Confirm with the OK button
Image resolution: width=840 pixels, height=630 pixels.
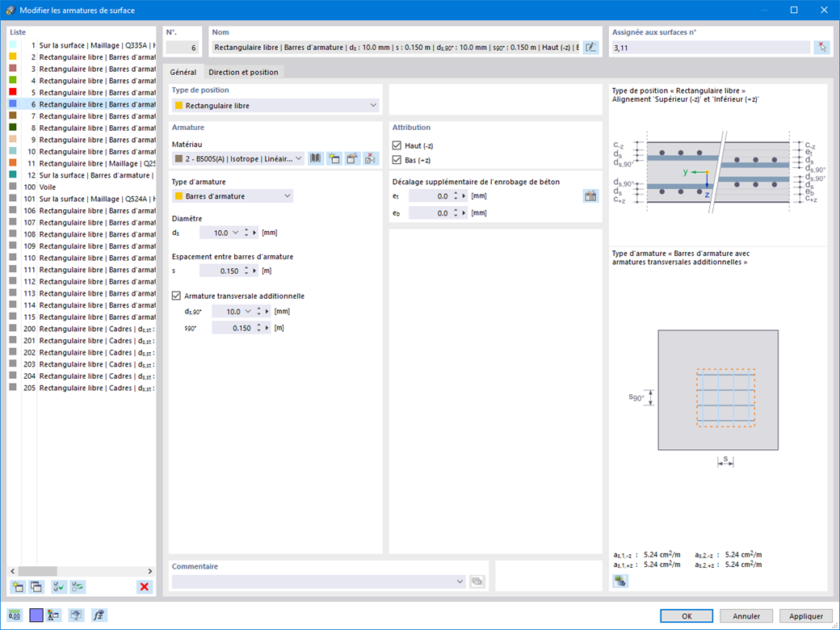687,616
